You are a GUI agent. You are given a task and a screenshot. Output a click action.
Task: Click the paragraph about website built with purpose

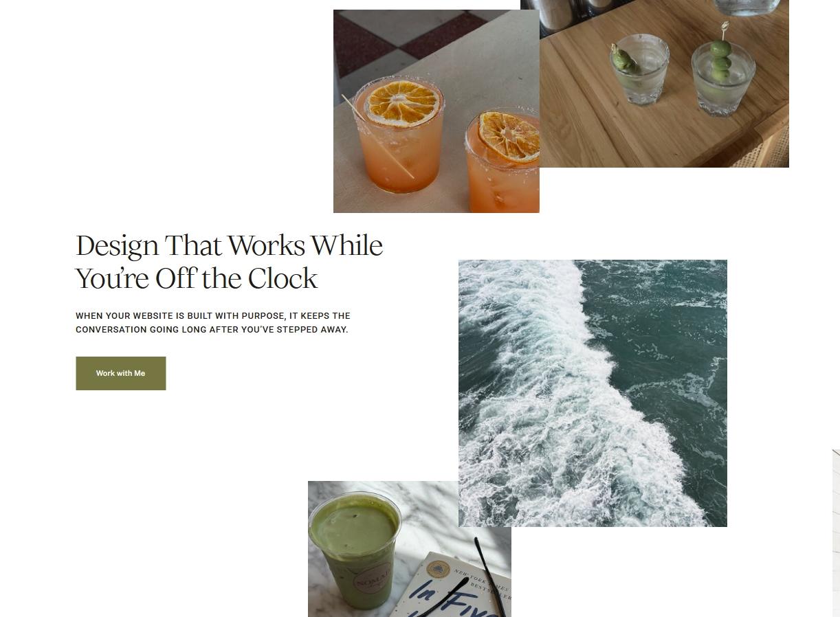(212, 322)
